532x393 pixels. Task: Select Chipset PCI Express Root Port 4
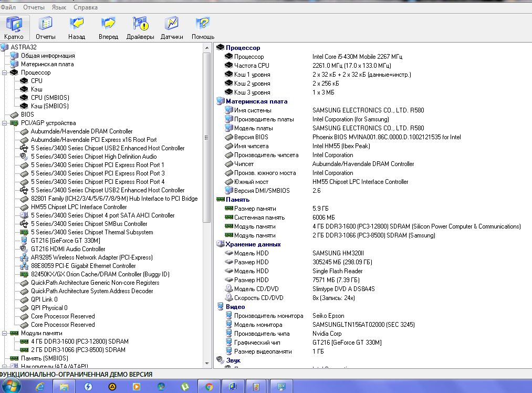pyautogui.click(x=98, y=182)
